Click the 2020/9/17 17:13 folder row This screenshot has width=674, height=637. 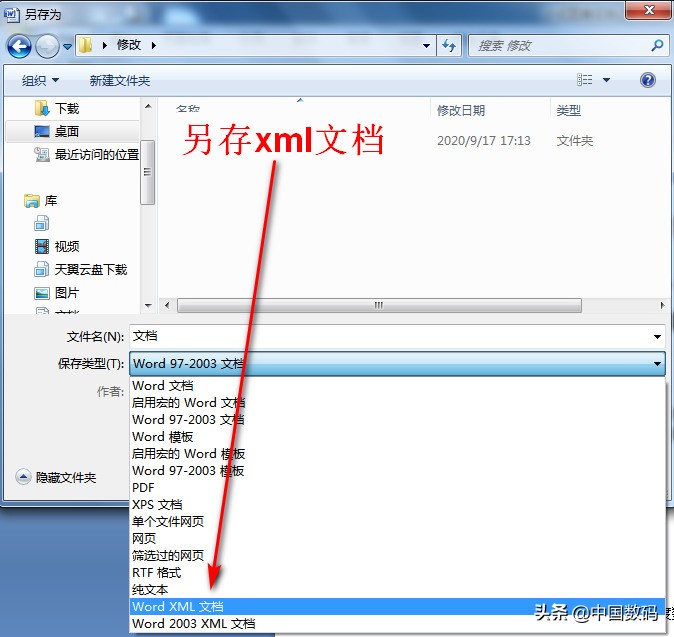click(x=413, y=141)
